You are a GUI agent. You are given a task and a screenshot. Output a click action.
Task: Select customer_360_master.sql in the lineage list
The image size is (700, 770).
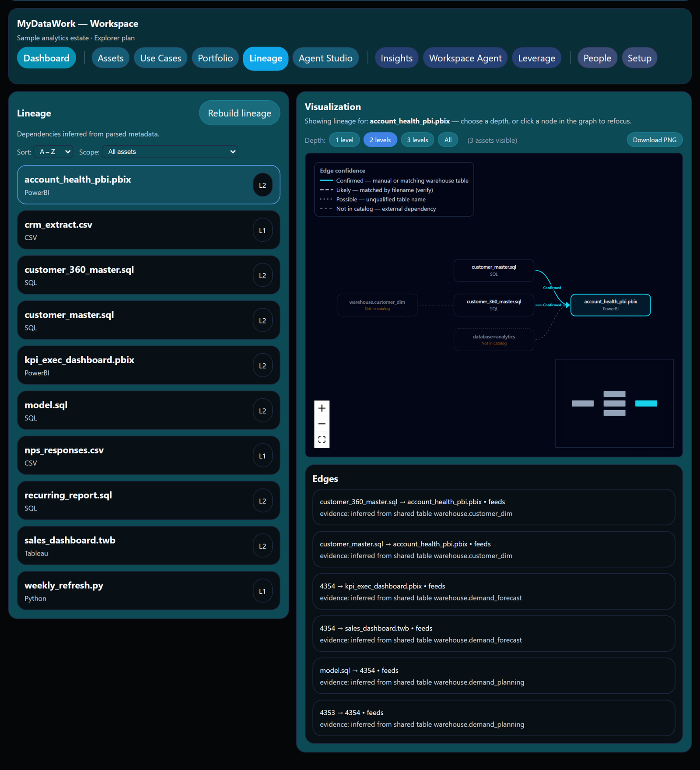[x=148, y=275]
